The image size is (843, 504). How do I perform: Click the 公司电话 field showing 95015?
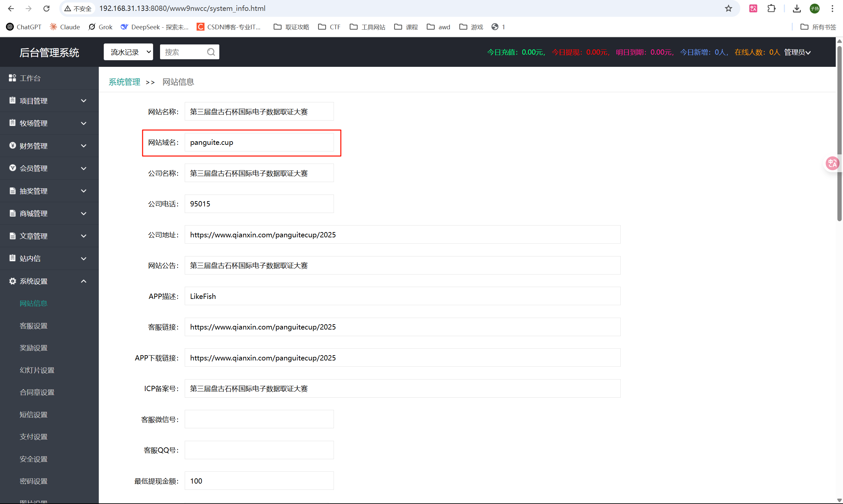coord(259,204)
